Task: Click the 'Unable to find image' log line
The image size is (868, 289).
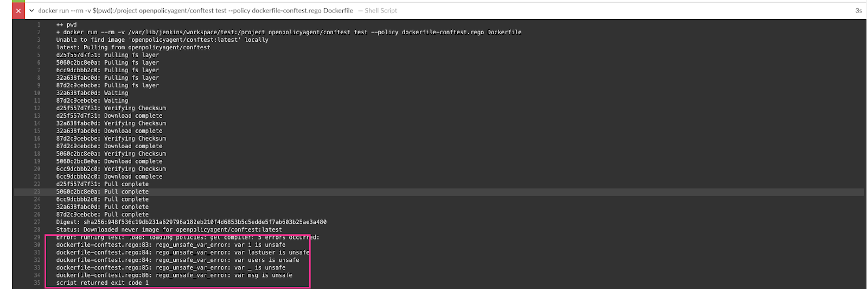Action: (162, 40)
